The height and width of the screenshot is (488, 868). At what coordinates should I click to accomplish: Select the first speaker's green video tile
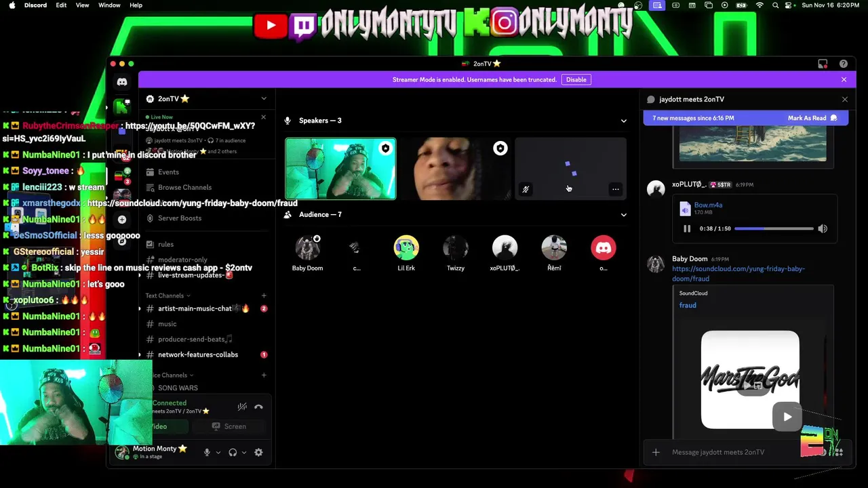(340, 169)
